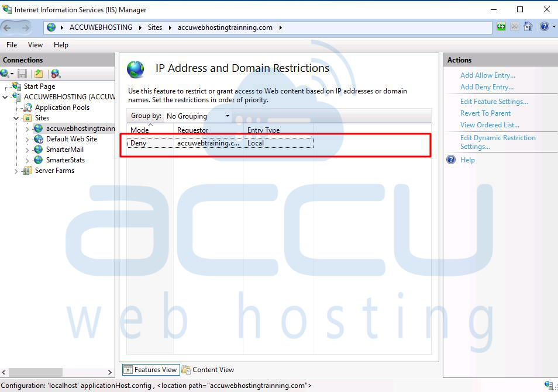Select the Sites folder

pos(42,118)
